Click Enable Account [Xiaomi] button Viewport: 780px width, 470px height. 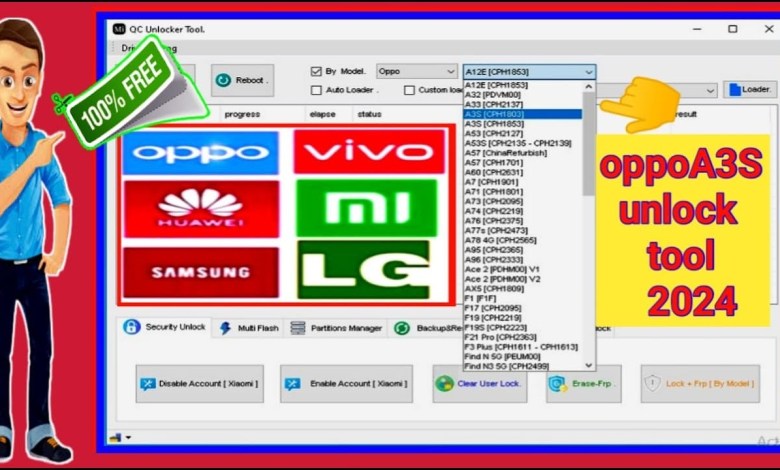(346, 384)
